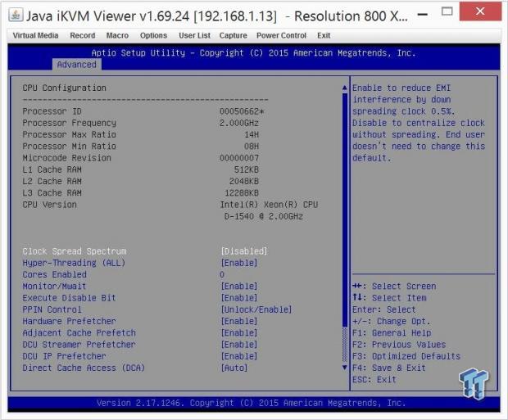
Task: Select the PPIN Control setting
Action: 52,309
